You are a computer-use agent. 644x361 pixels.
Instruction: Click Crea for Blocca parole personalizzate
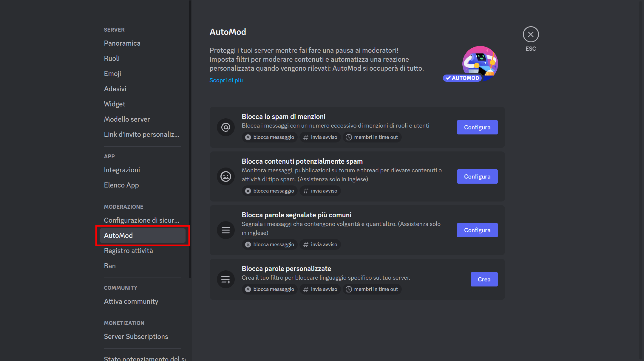484,279
